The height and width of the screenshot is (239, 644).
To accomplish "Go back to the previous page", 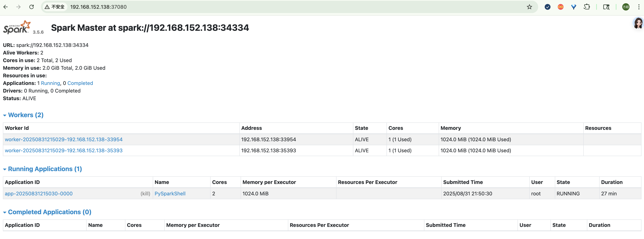I will [x=5, y=7].
